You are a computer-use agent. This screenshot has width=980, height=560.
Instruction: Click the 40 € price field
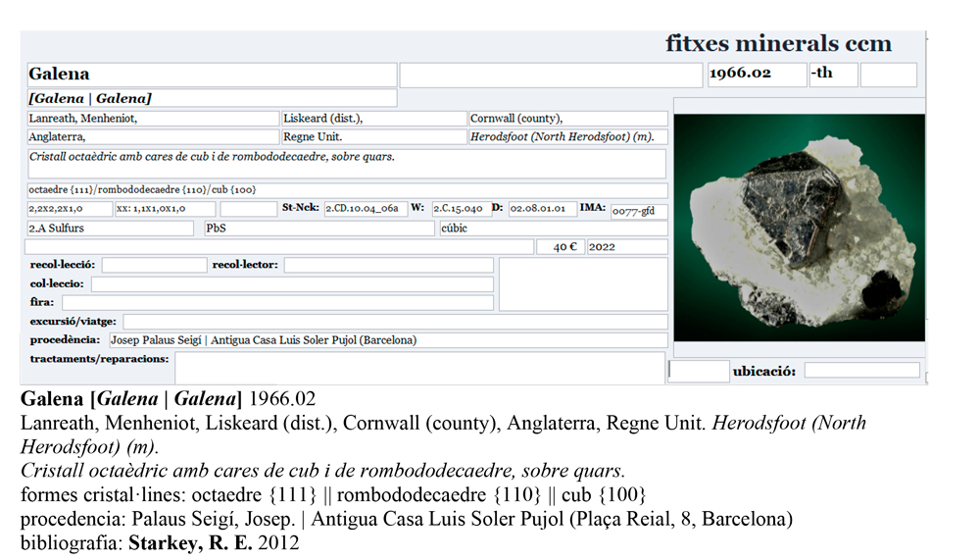(x=561, y=246)
